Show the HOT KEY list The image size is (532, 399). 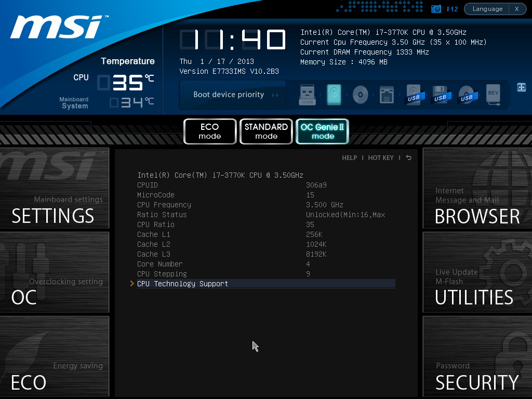point(381,158)
